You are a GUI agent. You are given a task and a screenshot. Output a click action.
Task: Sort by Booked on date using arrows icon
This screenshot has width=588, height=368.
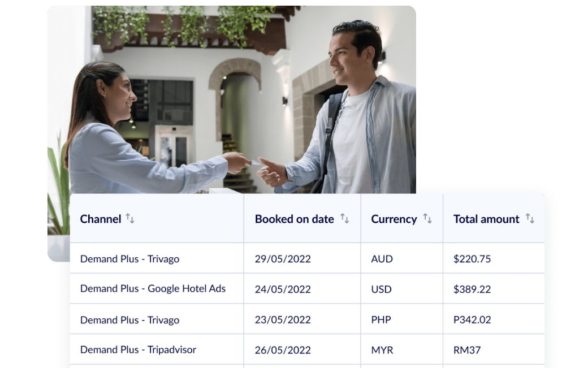click(x=344, y=219)
